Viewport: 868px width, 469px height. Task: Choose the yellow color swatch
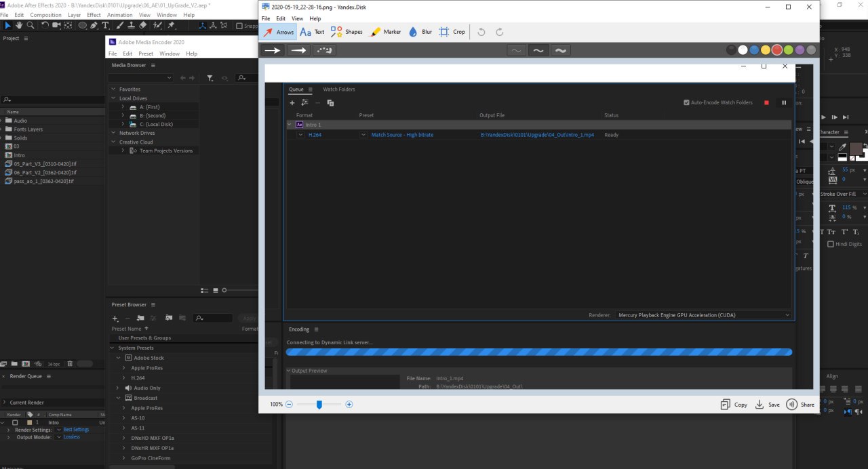765,50
